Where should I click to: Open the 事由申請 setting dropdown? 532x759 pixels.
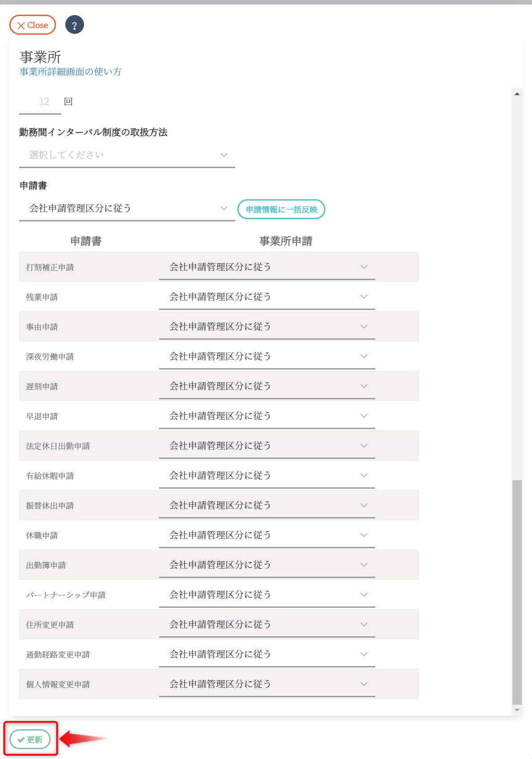pos(267,327)
